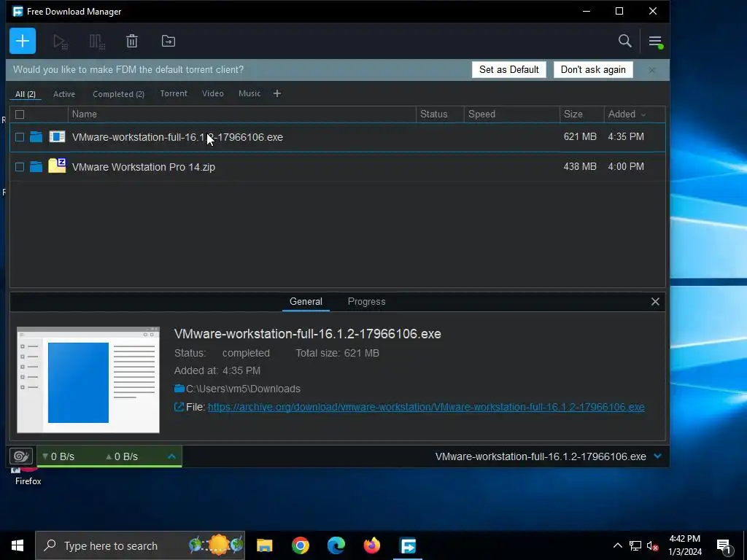Screen dimensions: 747x560
Task: Sort by the Name column header
Action: tap(242, 114)
